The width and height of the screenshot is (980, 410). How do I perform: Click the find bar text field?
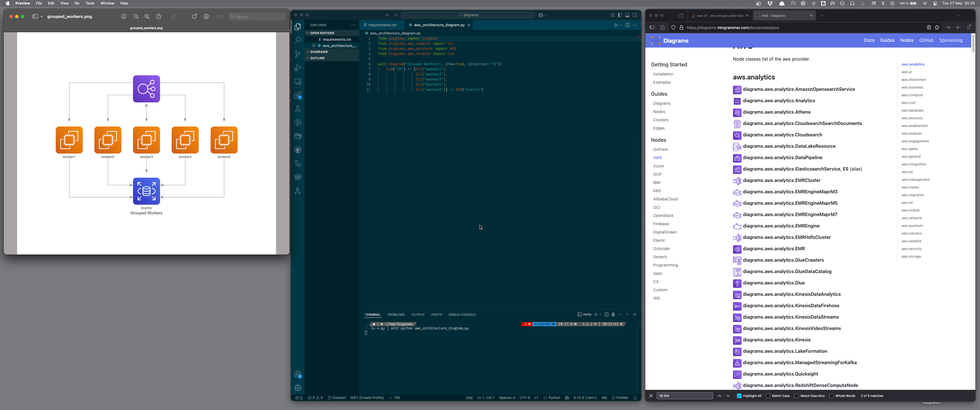(684, 396)
